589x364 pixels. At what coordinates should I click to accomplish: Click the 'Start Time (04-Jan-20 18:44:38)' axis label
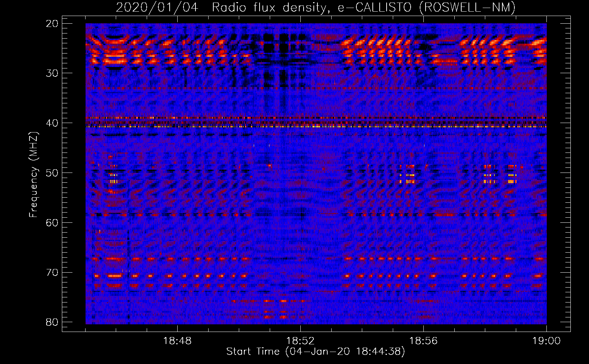(x=316, y=352)
